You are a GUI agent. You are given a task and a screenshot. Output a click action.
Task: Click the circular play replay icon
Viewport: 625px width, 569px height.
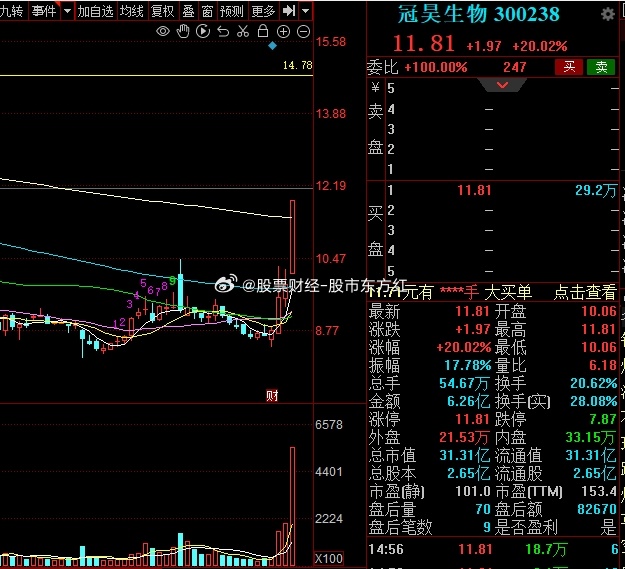coord(203,32)
